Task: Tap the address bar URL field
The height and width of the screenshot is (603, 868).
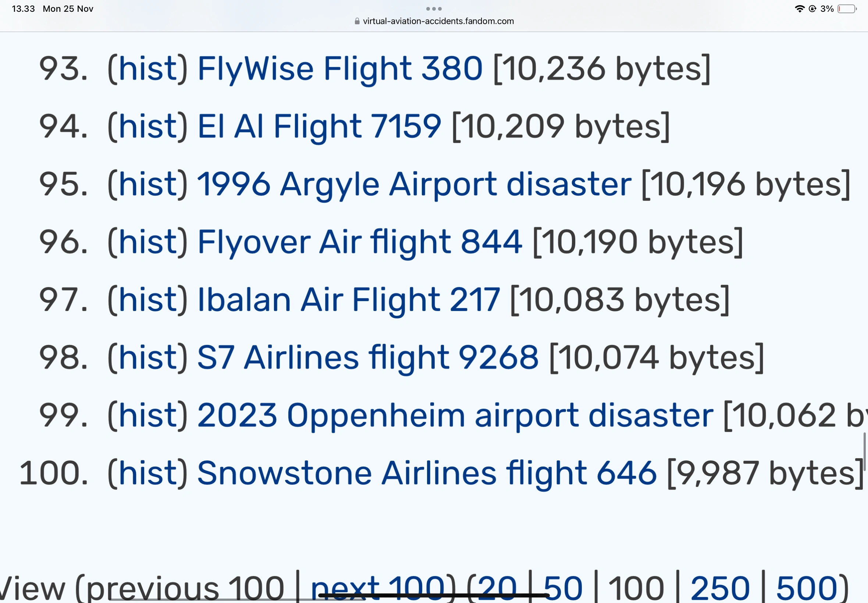Action: 438,21
